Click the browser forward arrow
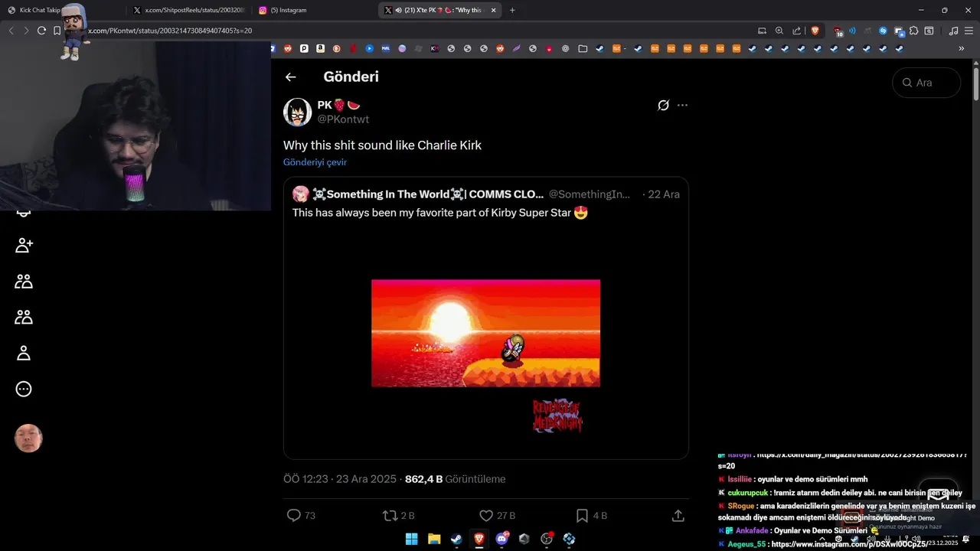Image resolution: width=980 pixels, height=551 pixels. [x=26, y=31]
